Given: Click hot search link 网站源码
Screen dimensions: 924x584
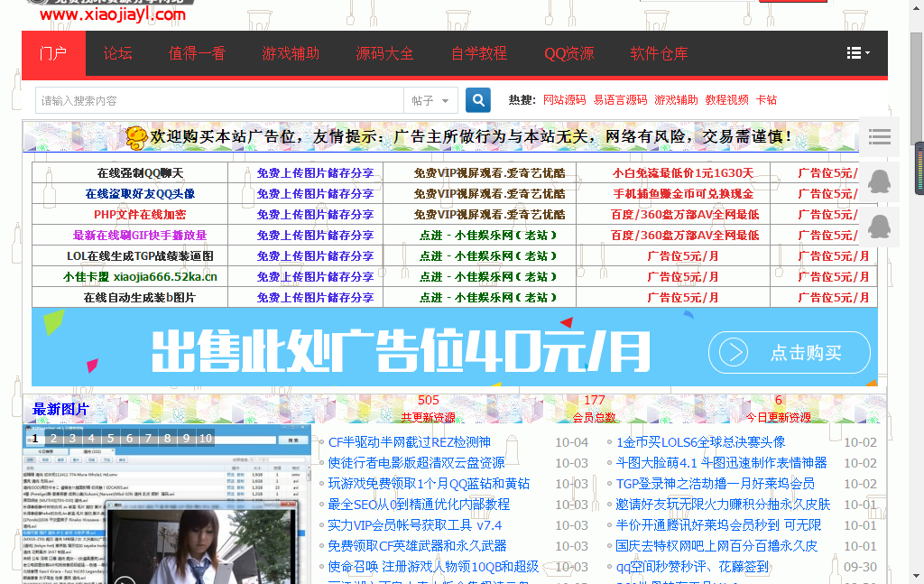Looking at the screenshot, I should (x=565, y=100).
